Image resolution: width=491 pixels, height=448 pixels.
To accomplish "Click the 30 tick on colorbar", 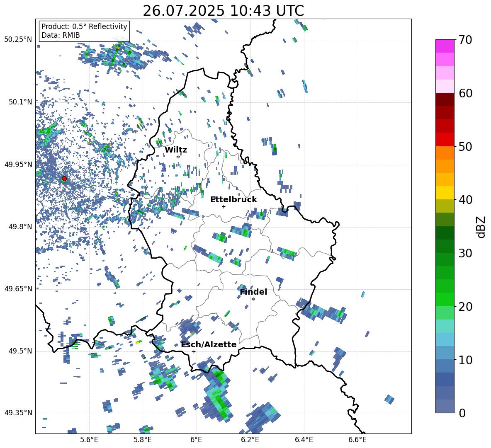I will (x=465, y=253).
